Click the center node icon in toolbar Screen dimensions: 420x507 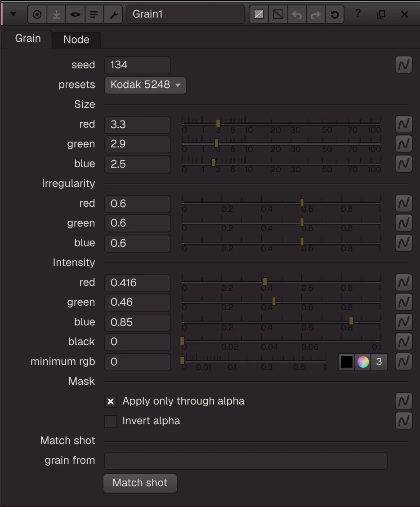tap(37, 14)
